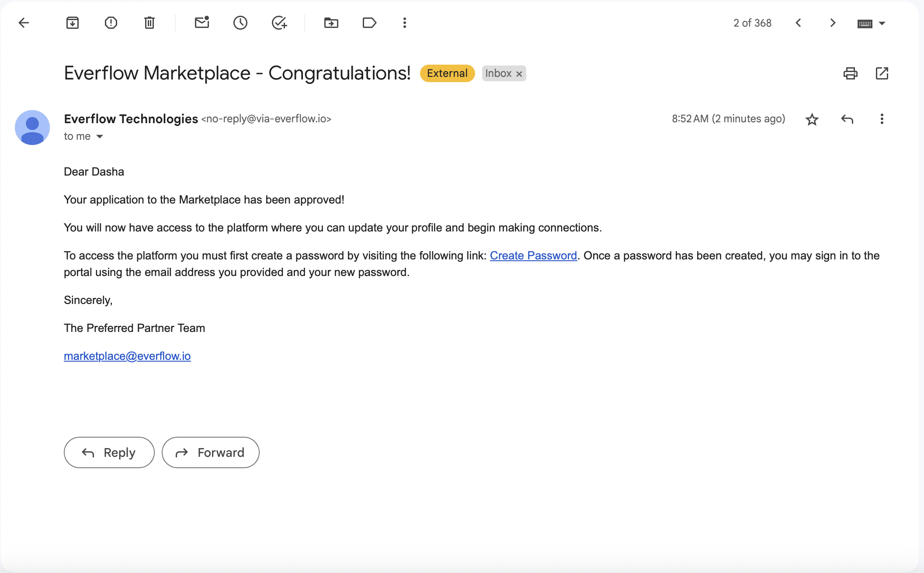Click the sender name Everflow Technologies
The image size is (924, 573).
pos(131,119)
